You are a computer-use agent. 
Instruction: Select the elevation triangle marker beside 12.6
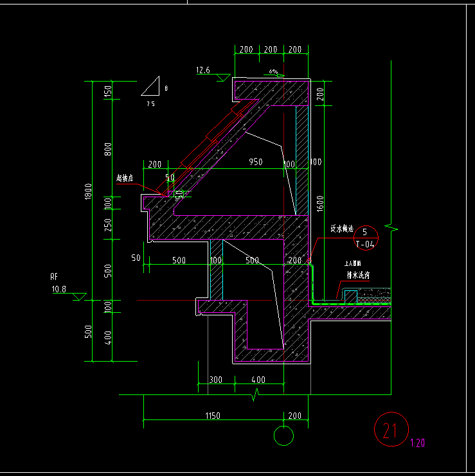pos(223,78)
